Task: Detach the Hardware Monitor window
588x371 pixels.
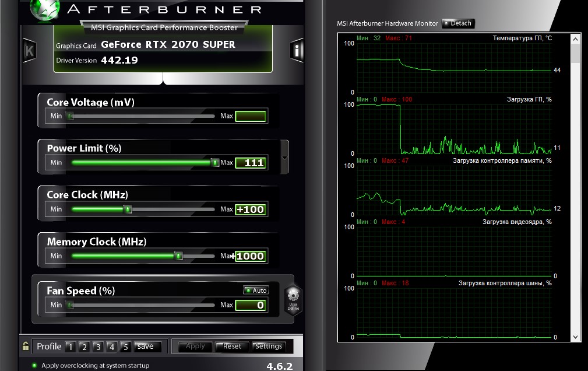Action: point(458,23)
